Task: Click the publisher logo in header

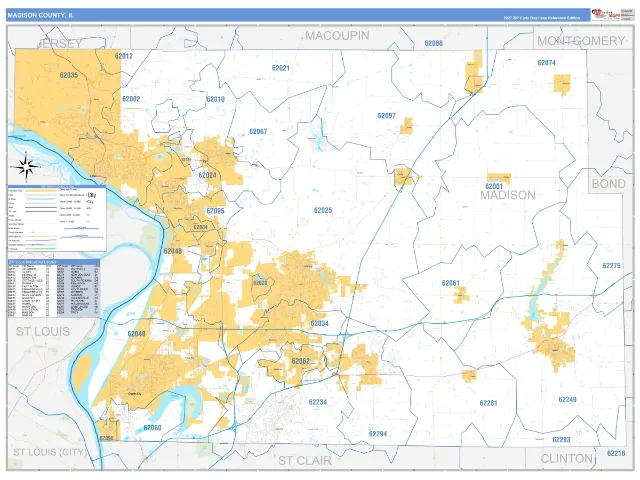Action: click(x=606, y=15)
